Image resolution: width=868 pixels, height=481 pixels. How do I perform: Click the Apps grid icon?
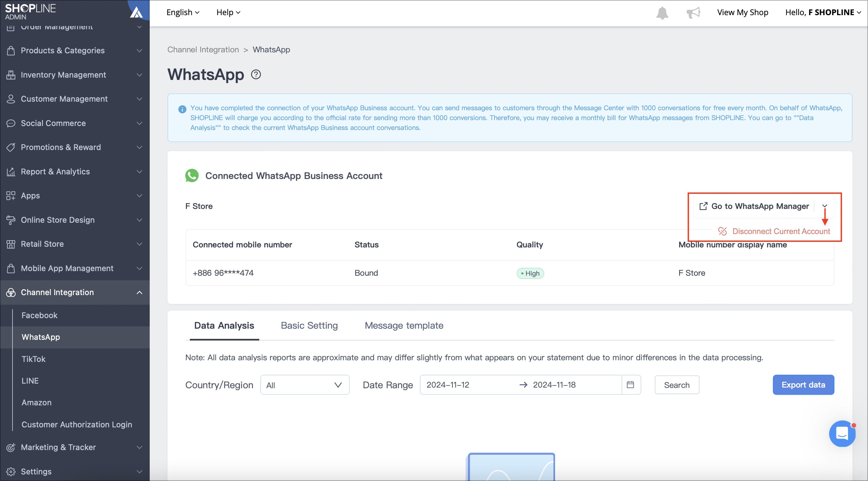(x=11, y=196)
